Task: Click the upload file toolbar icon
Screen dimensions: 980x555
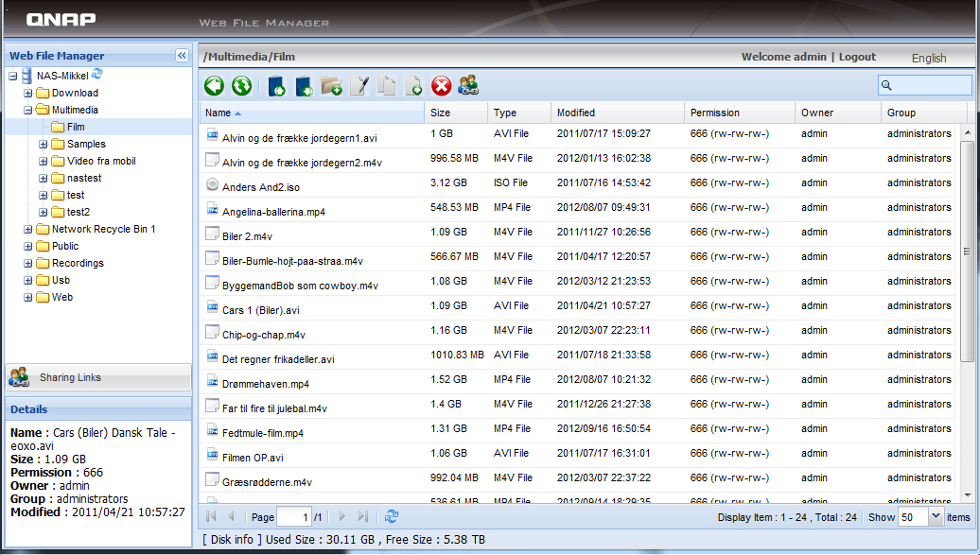Action: [x=276, y=86]
